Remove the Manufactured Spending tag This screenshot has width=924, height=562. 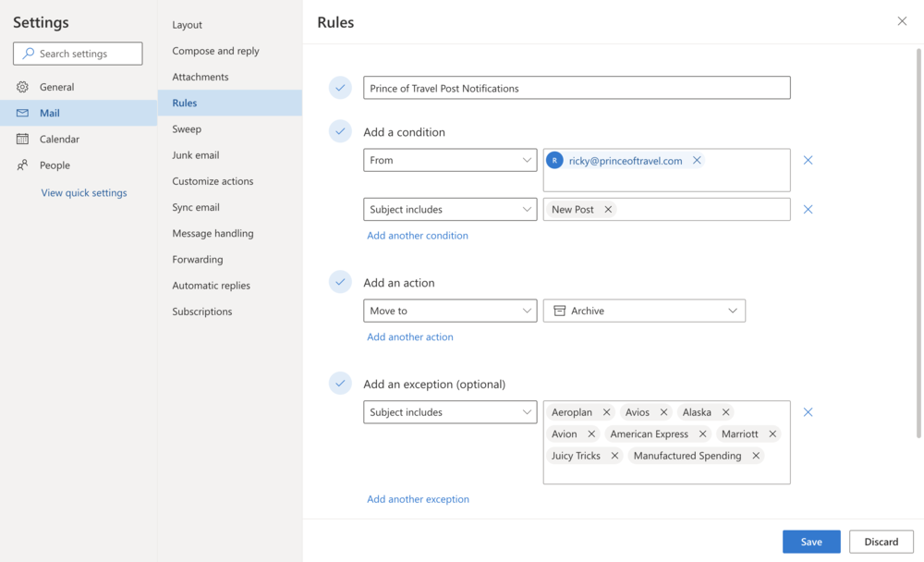756,456
